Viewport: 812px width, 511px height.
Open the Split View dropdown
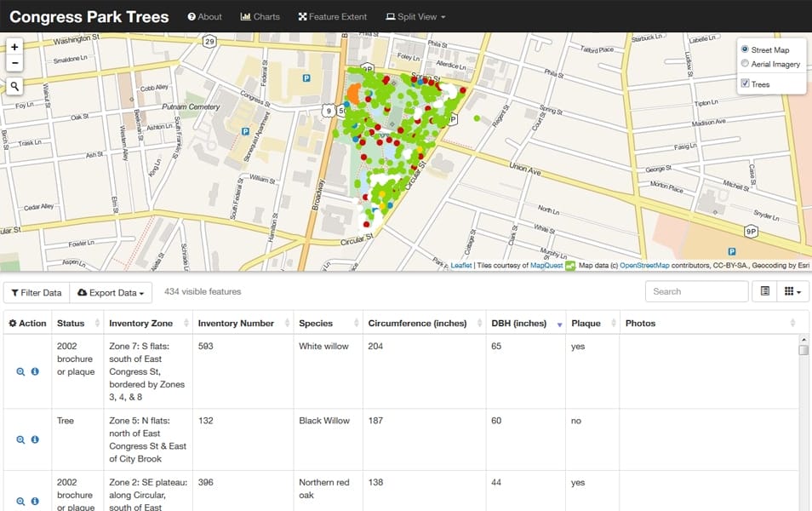pyautogui.click(x=415, y=16)
